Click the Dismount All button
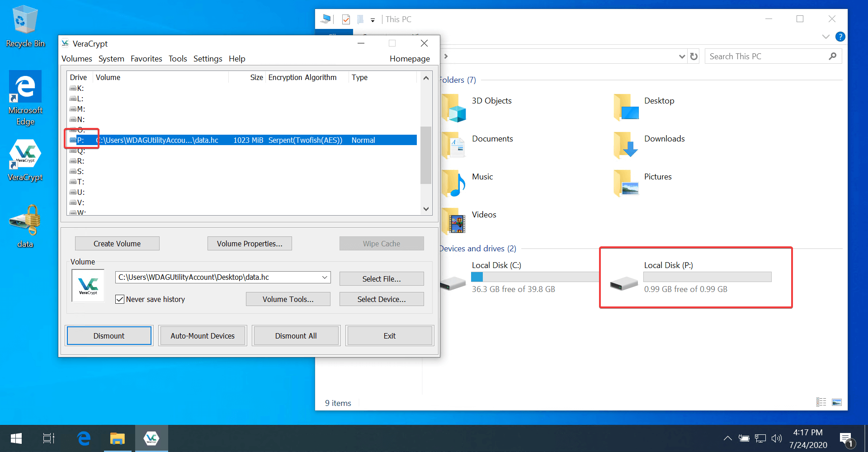 [x=296, y=335]
